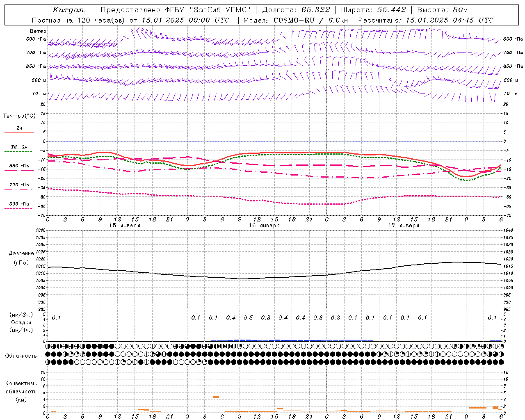Click the 'Облачность' cloud cover label
525x420 pixels.
coord(21,356)
